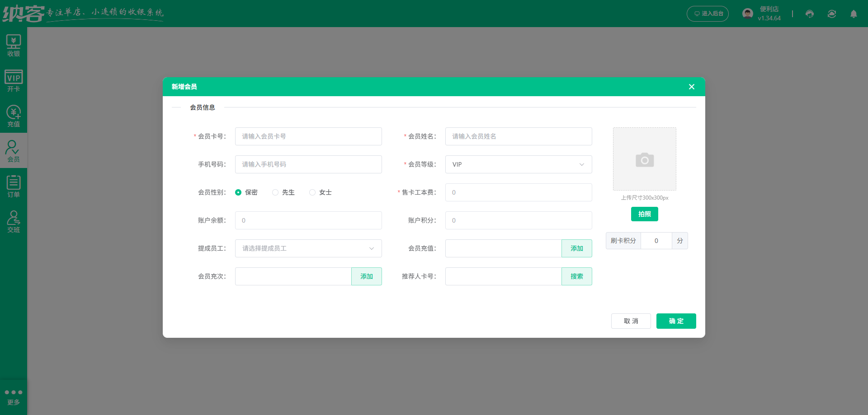Viewport: 868px width, 415px height.
Task: Focus the 售卡工本费 input field
Action: click(519, 192)
